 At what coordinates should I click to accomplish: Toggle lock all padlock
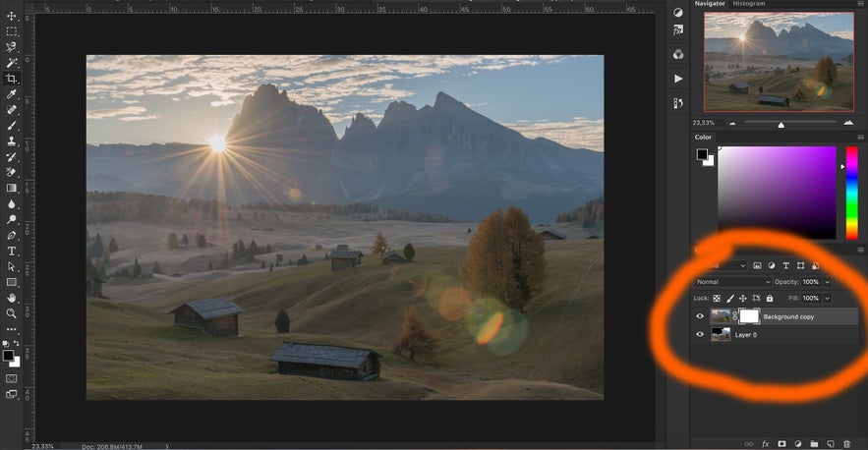(x=770, y=299)
